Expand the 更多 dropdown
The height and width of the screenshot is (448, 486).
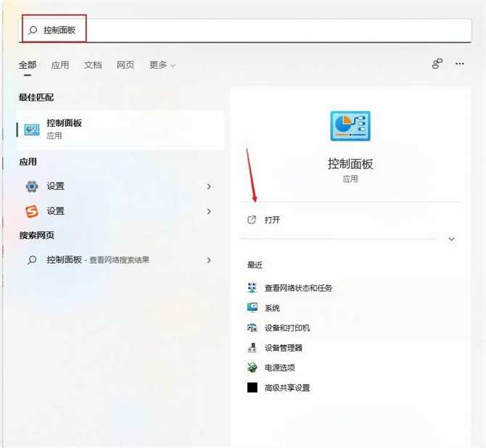pyautogui.click(x=162, y=65)
